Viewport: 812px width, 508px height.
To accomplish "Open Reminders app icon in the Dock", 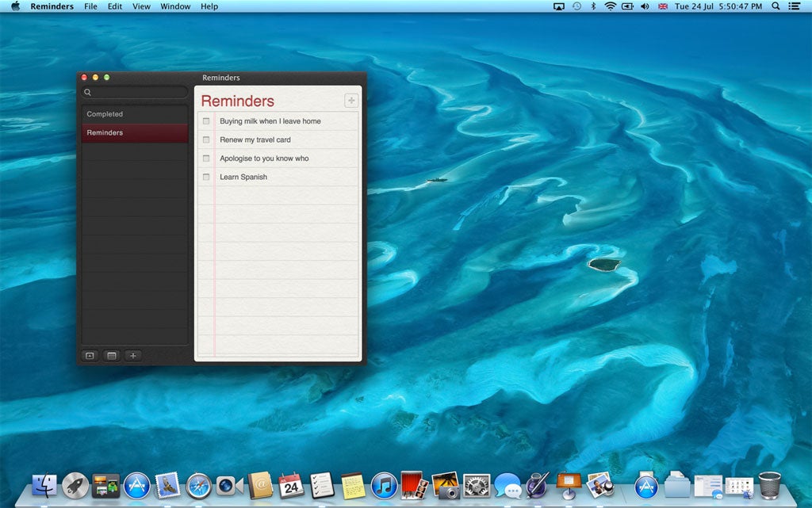I will tap(322, 484).
